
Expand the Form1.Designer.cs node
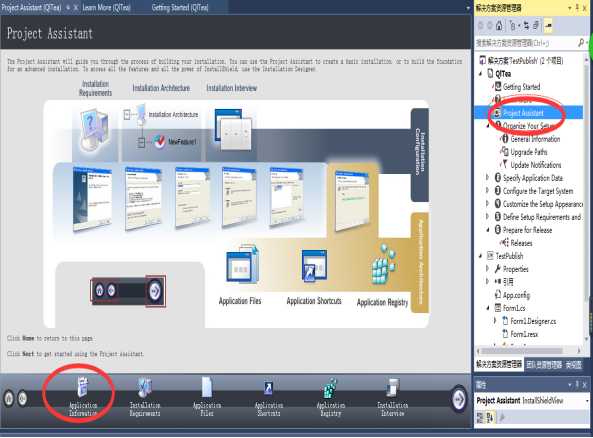(x=495, y=321)
